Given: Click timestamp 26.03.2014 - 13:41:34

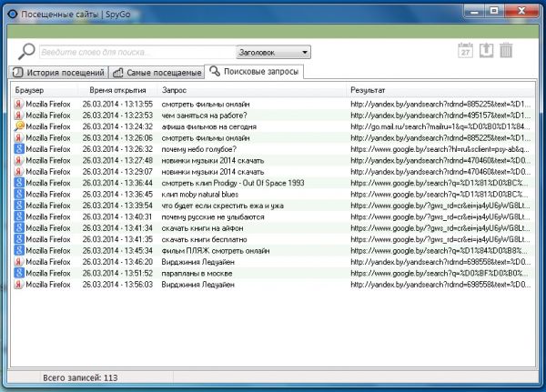Looking at the screenshot, I should (x=117, y=228).
